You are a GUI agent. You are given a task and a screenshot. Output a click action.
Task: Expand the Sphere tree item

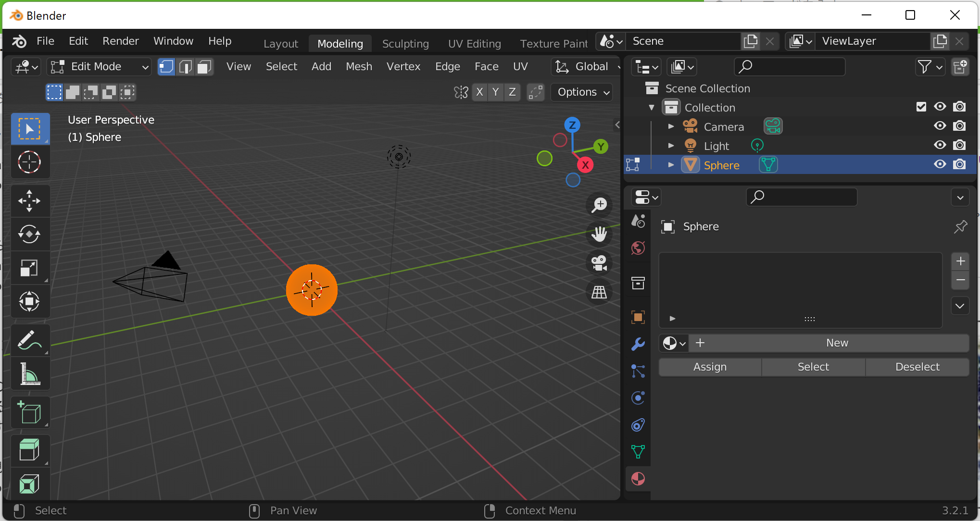click(671, 165)
